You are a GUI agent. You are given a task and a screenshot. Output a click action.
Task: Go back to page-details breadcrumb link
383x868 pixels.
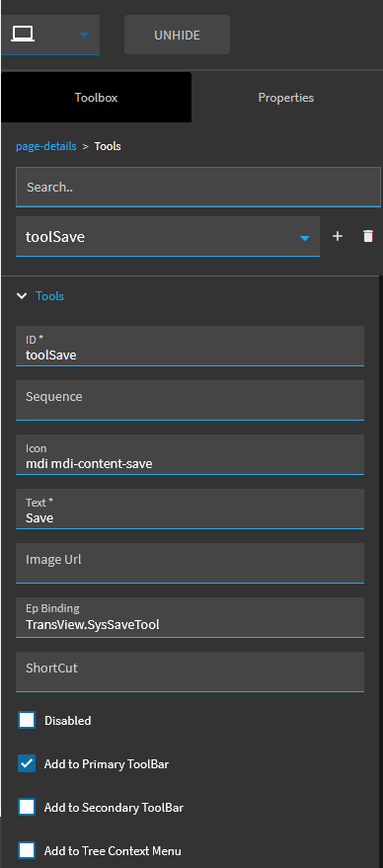[46, 147]
